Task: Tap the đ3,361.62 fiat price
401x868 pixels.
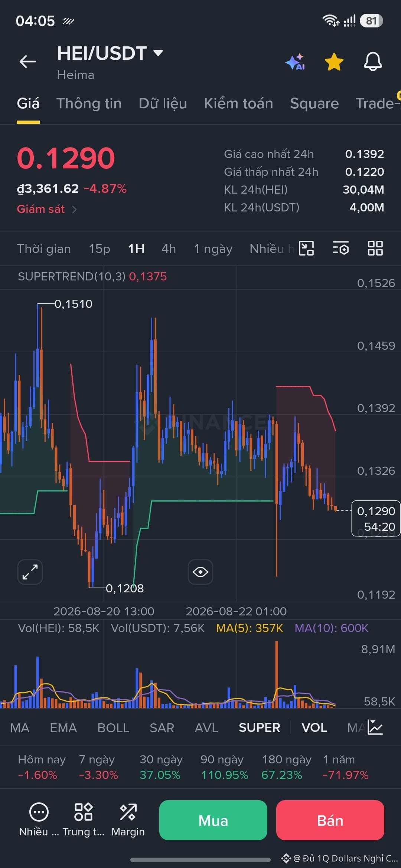Action: click(48, 189)
